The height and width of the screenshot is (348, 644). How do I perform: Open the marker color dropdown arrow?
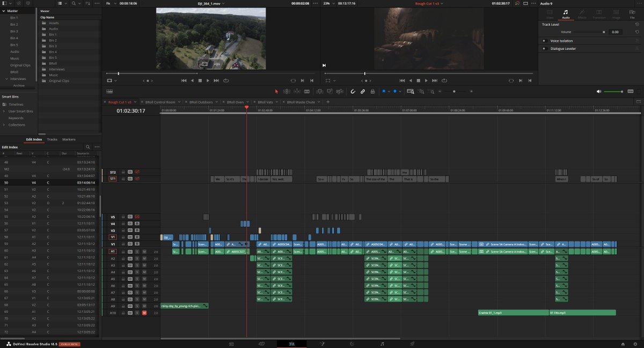click(x=400, y=92)
